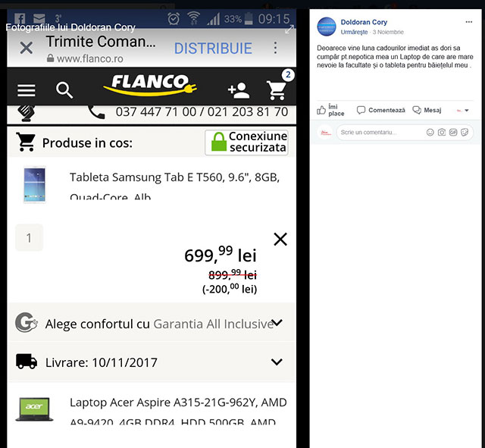The image size is (485, 448).
Task: Click the 09:15 clock in the status bar
Action: click(x=274, y=19)
